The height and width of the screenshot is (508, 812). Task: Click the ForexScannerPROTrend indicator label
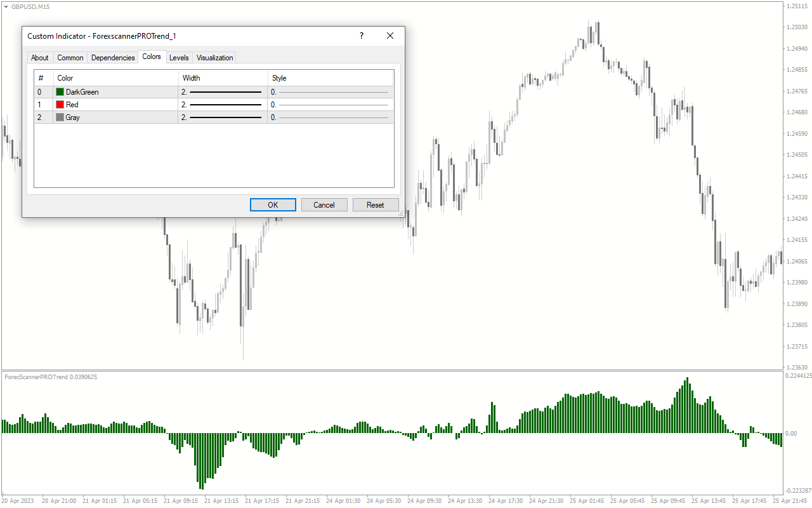pyautogui.click(x=51, y=377)
